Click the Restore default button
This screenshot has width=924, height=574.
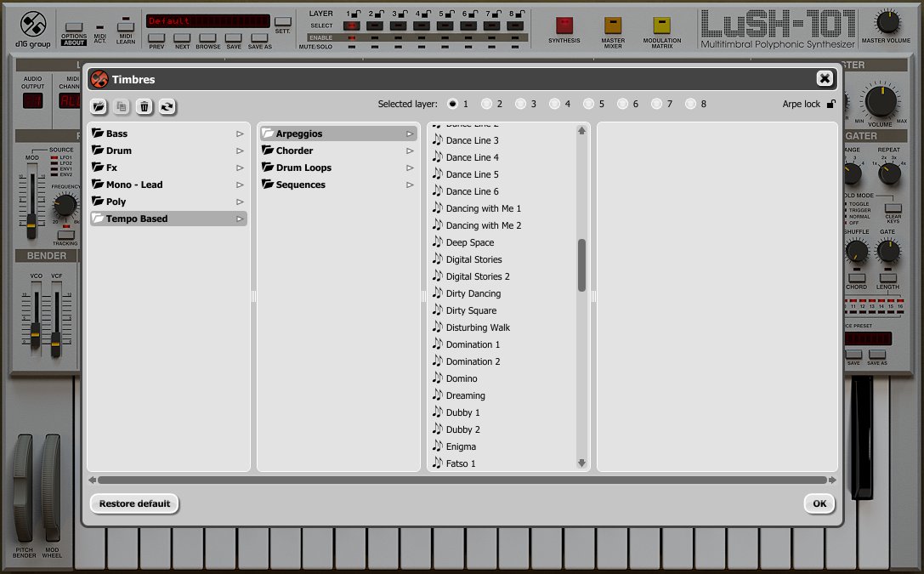click(134, 504)
